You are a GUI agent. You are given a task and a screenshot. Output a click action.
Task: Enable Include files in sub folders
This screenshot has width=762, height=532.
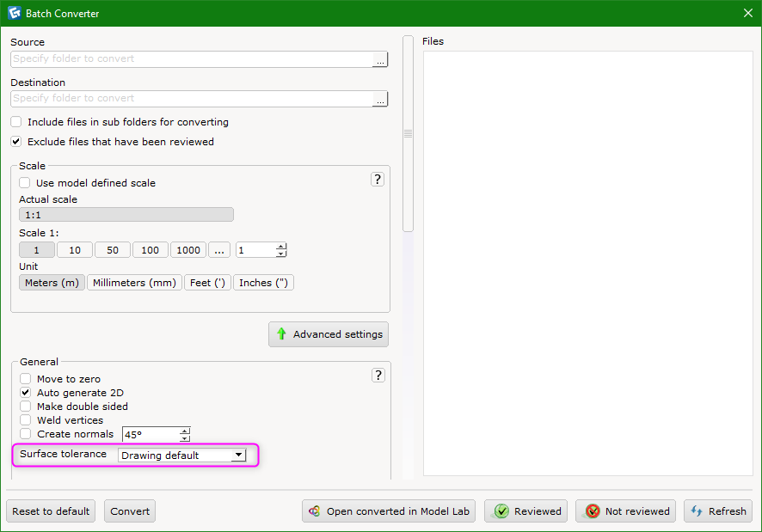coord(16,121)
